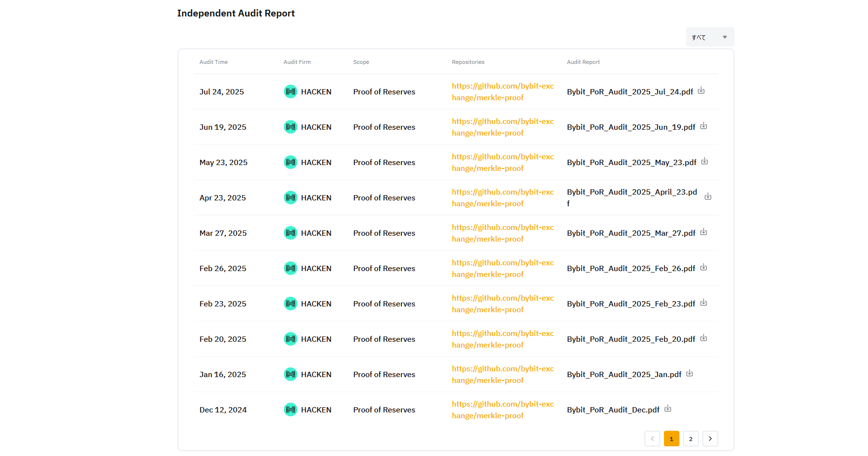This screenshot has width=868, height=456.
Task: Click the next page arrow button
Action: (x=710, y=439)
